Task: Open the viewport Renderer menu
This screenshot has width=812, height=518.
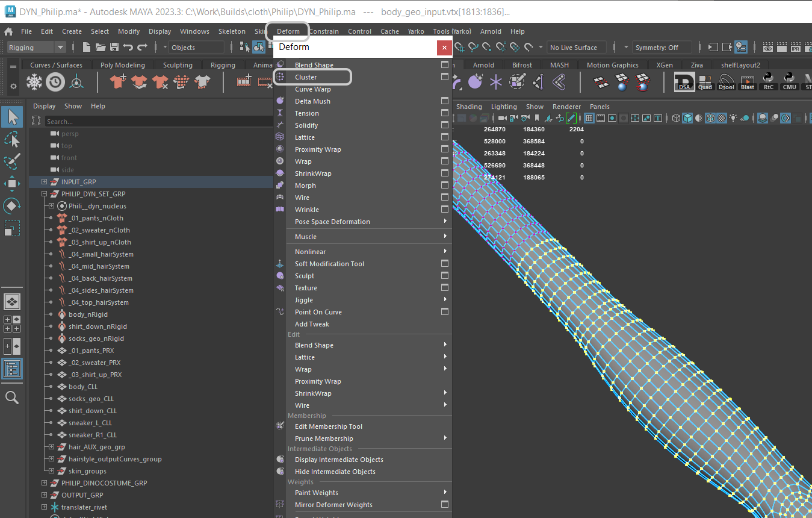Action: 566,107
